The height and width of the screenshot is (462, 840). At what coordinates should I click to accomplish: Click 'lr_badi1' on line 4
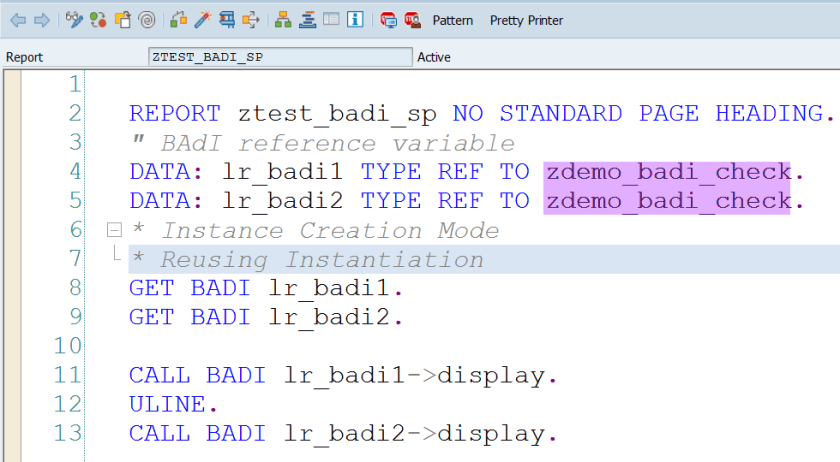(x=282, y=172)
